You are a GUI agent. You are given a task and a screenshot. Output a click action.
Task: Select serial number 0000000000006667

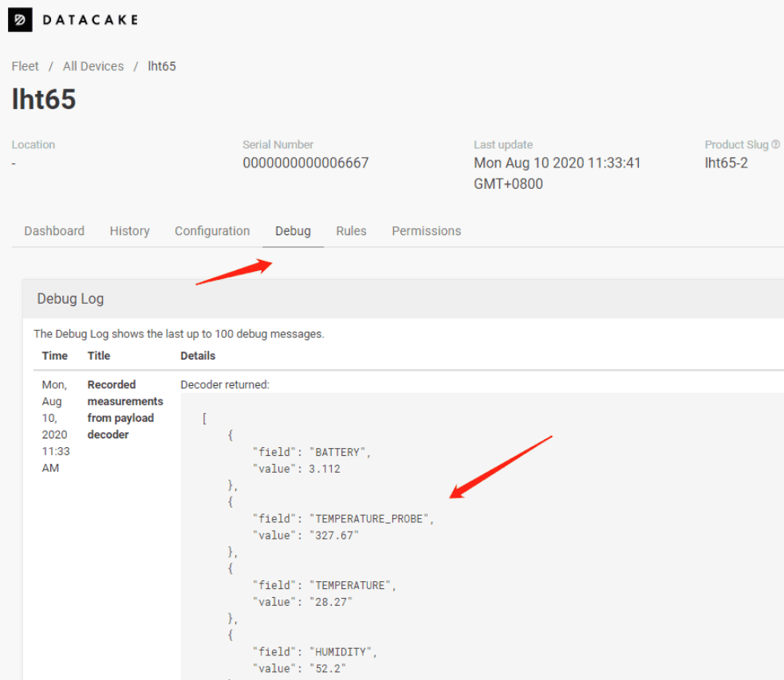305,163
